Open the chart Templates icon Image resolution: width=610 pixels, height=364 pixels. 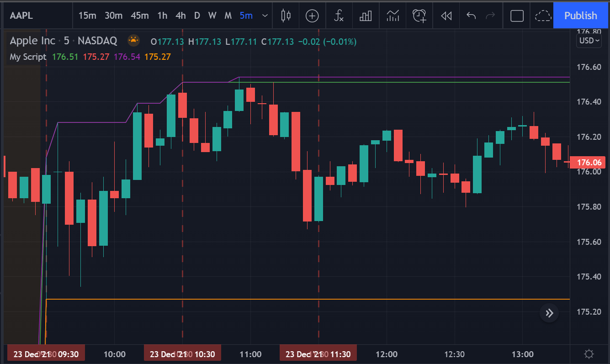(x=393, y=15)
